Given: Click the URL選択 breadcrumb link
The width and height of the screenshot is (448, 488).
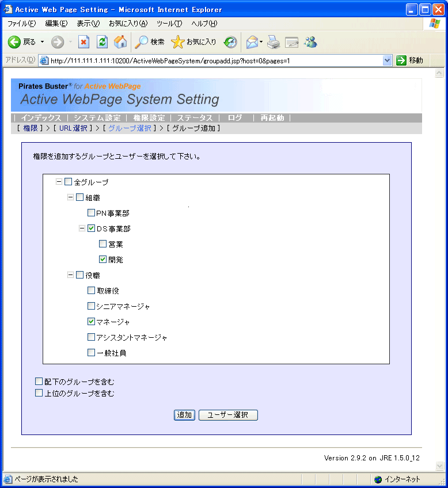Looking at the screenshot, I should [x=73, y=128].
